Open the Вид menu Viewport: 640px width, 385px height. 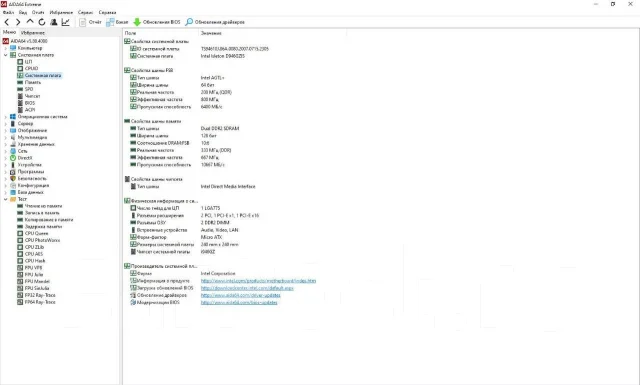click(23, 12)
